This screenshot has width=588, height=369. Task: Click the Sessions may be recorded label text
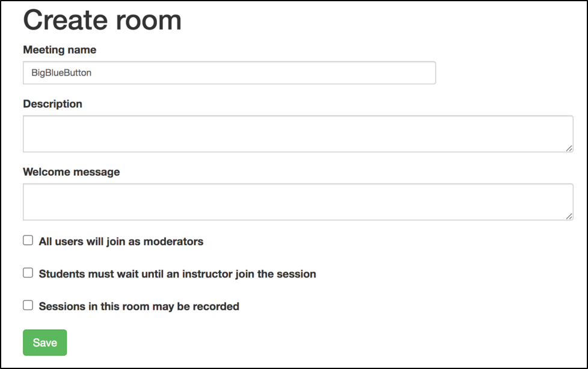pyautogui.click(x=139, y=306)
